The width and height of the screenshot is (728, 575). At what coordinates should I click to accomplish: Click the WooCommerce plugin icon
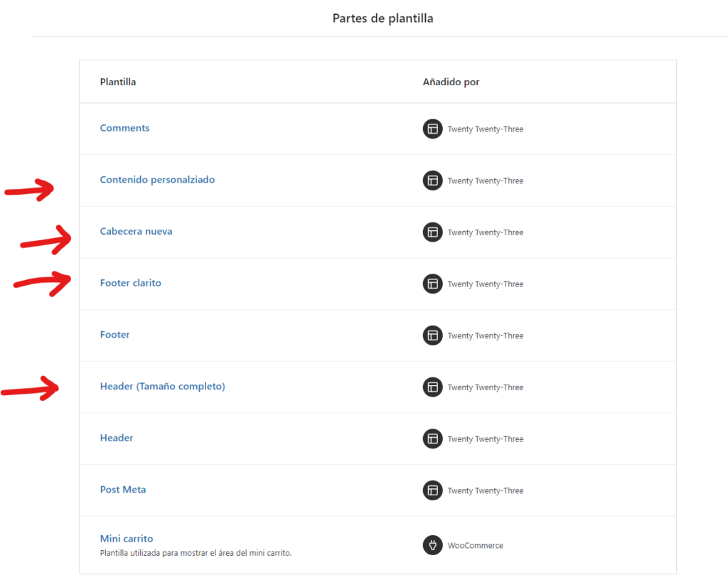point(432,545)
